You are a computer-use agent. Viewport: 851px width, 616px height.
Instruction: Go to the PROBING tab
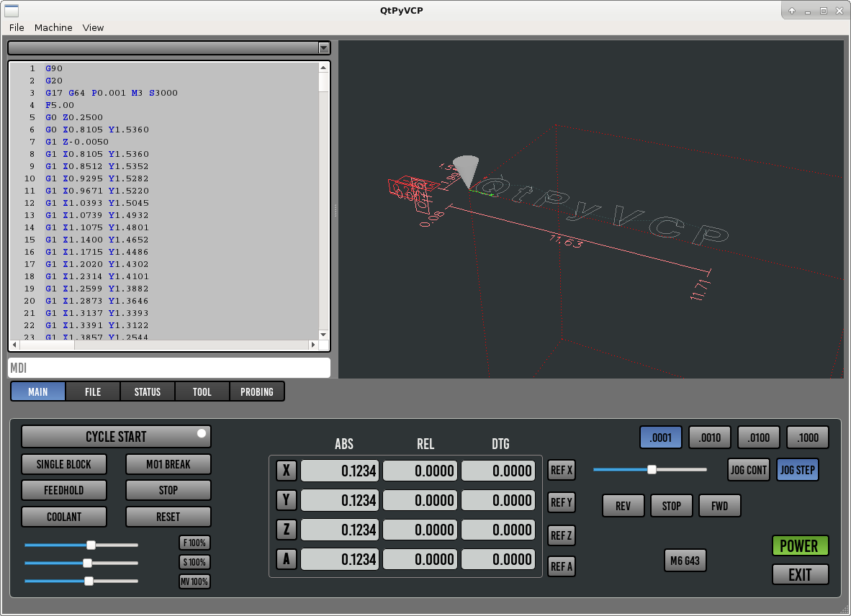257,391
